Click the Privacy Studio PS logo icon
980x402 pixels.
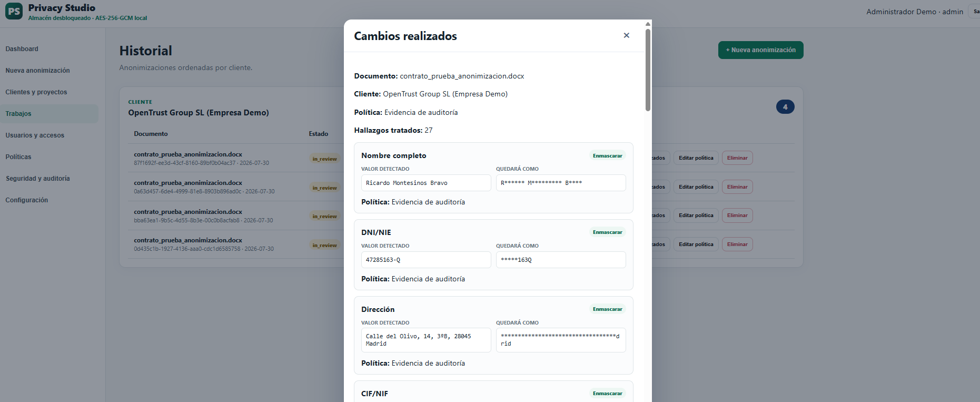(14, 11)
